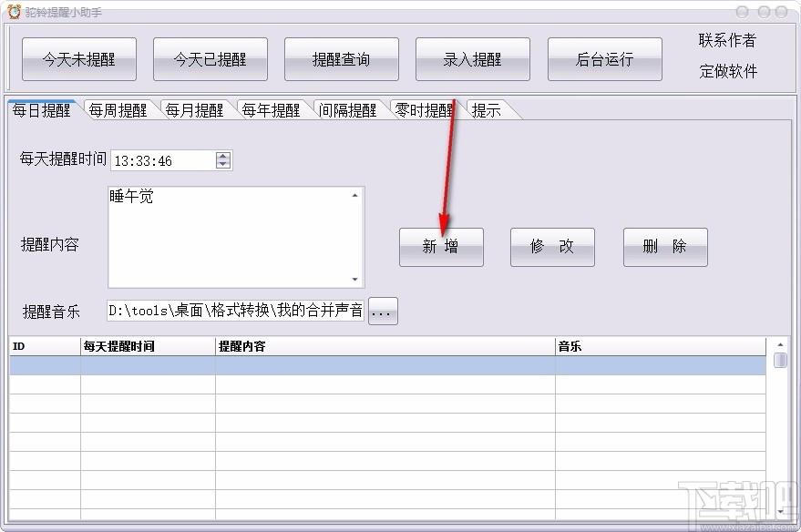Click inside the 提醒内容 text box
This screenshot has width=801, height=532.
click(236, 238)
